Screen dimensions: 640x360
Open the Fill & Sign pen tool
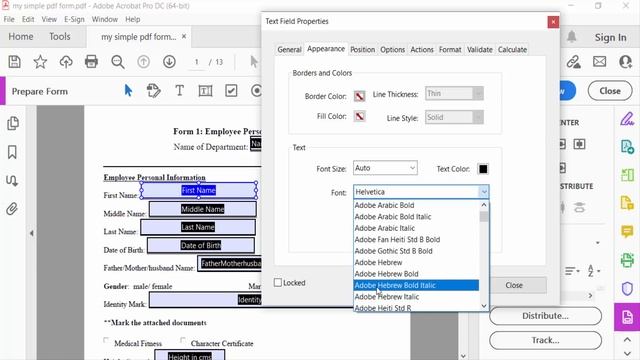pyautogui.click(x=627, y=119)
